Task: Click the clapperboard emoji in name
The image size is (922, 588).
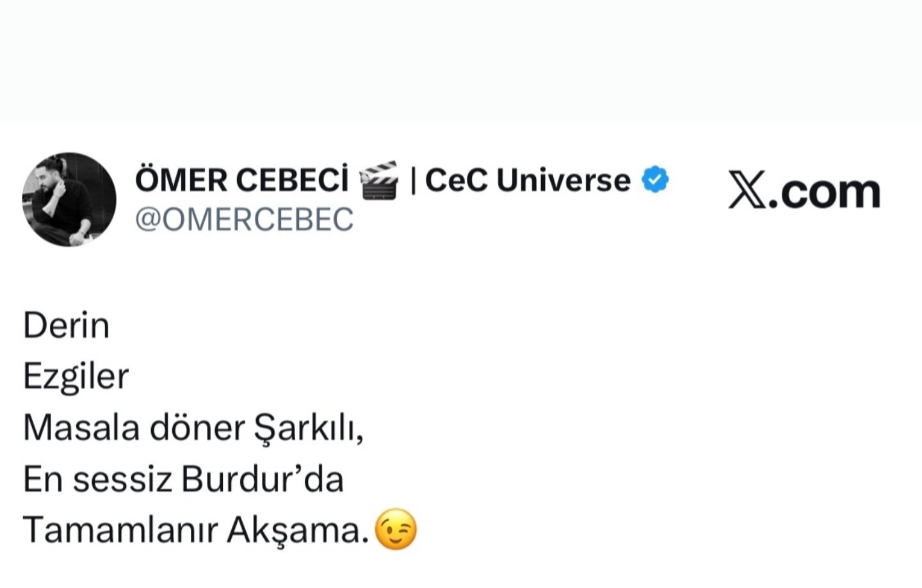Action: coord(379,180)
